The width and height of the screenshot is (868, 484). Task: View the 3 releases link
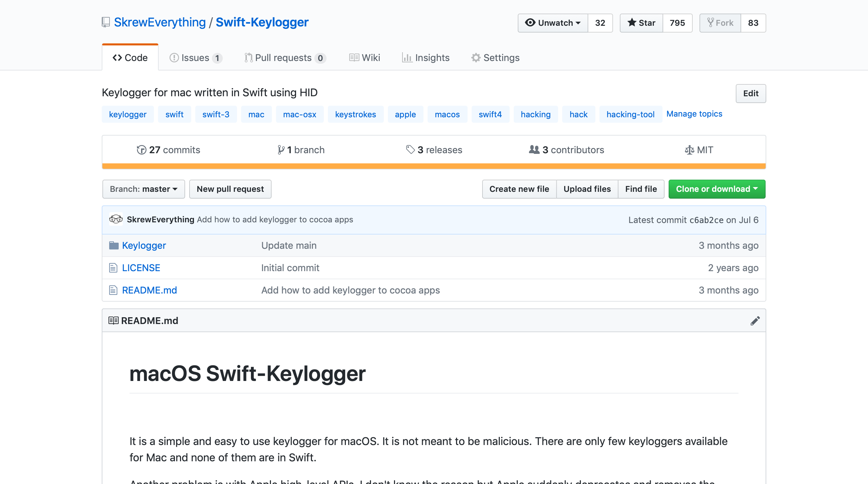[434, 150]
